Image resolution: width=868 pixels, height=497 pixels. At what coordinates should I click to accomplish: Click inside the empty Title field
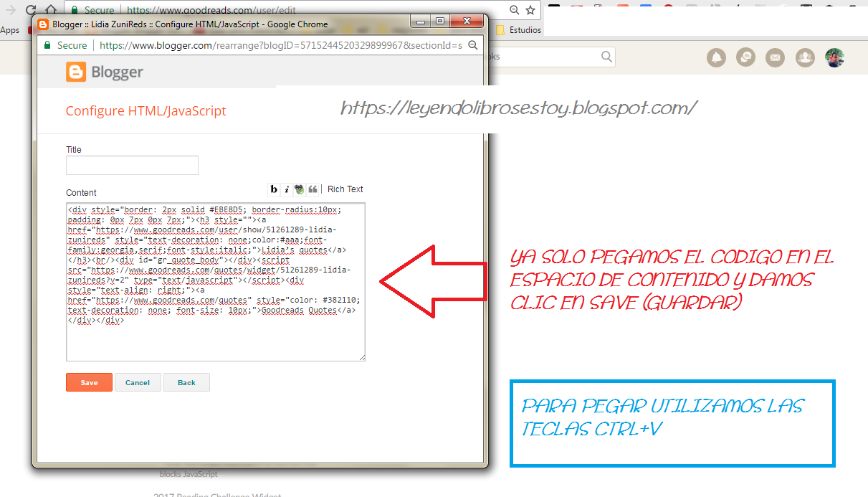pyautogui.click(x=131, y=165)
